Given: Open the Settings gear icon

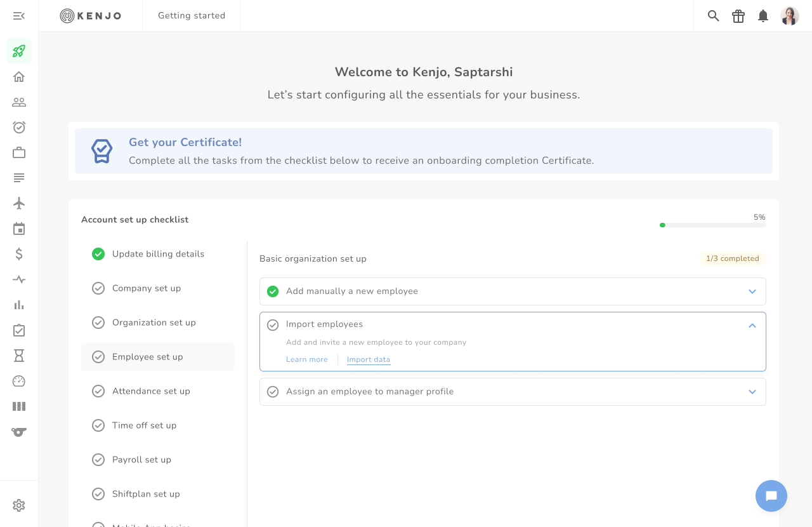Looking at the screenshot, I should [19, 505].
